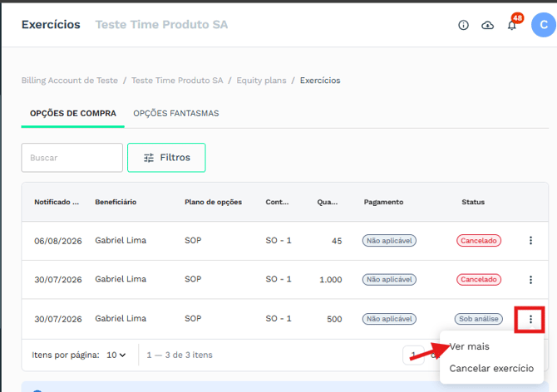Screen dimensions: 557x392
Task: Open user avatar labeled C
Action: 543,25
